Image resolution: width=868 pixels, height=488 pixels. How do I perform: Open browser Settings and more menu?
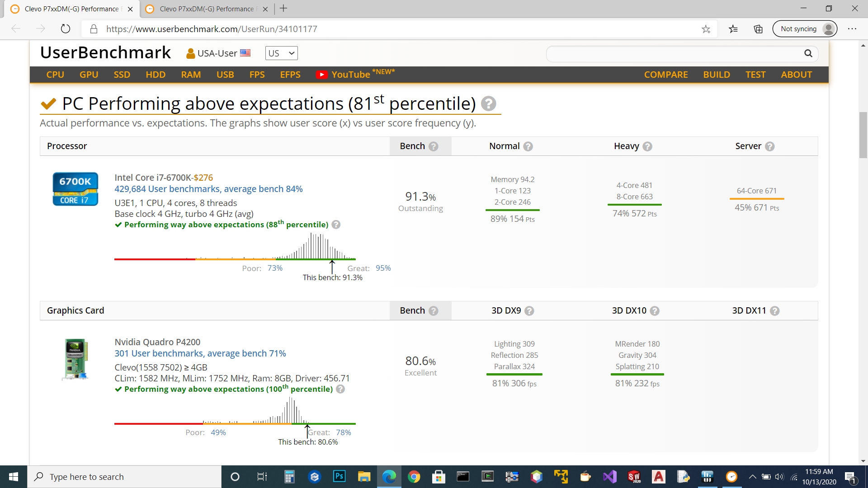[852, 29]
